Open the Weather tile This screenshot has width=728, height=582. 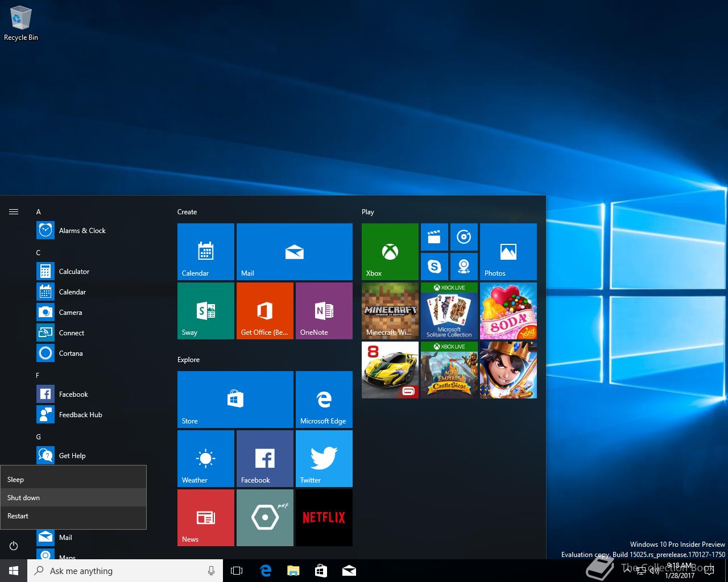pyautogui.click(x=206, y=459)
